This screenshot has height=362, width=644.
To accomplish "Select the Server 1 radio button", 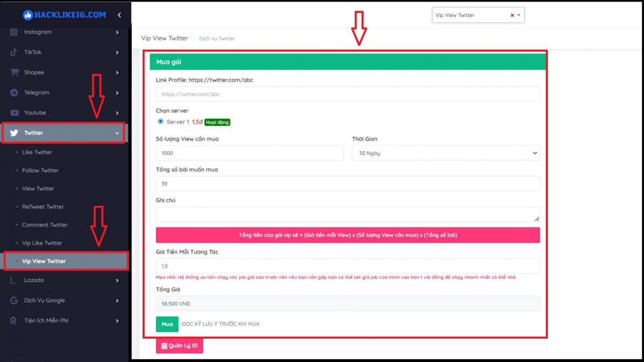I will [161, 122].
